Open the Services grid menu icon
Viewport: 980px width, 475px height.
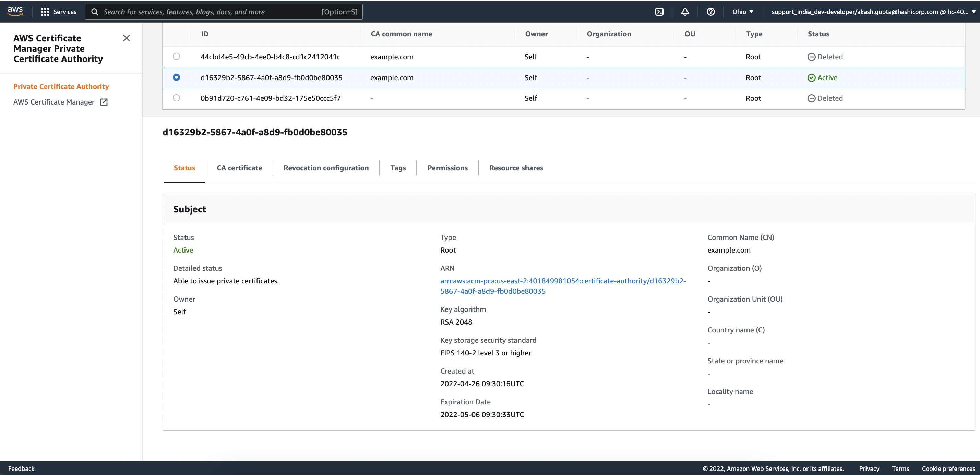point(45,12)
